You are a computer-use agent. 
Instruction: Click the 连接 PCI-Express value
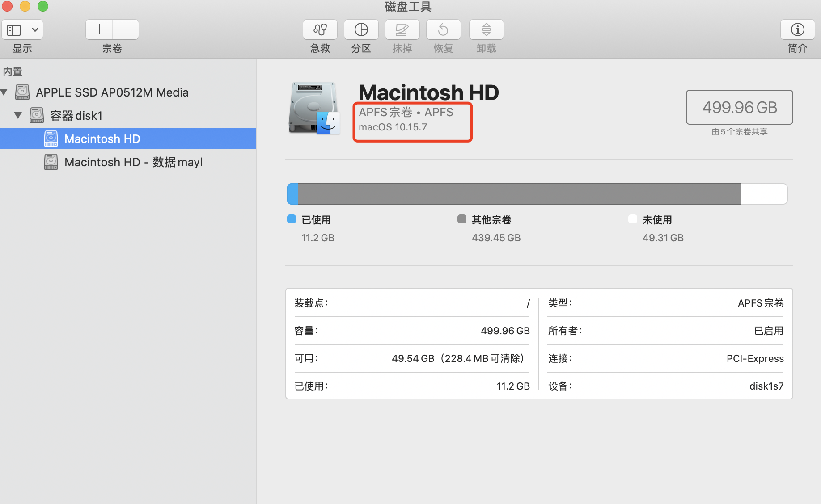755,359
